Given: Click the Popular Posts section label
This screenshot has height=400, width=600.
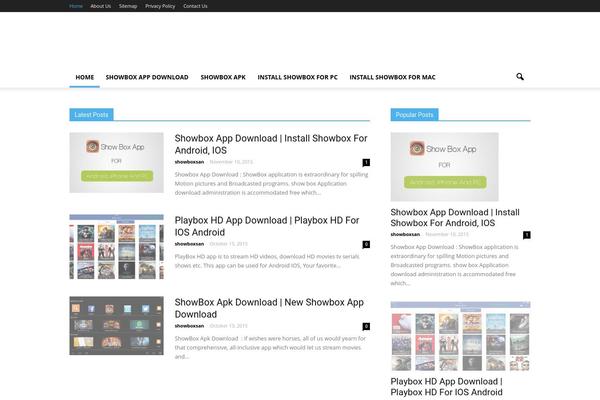Looking at the screenshot, I should (x=414, y=114).
